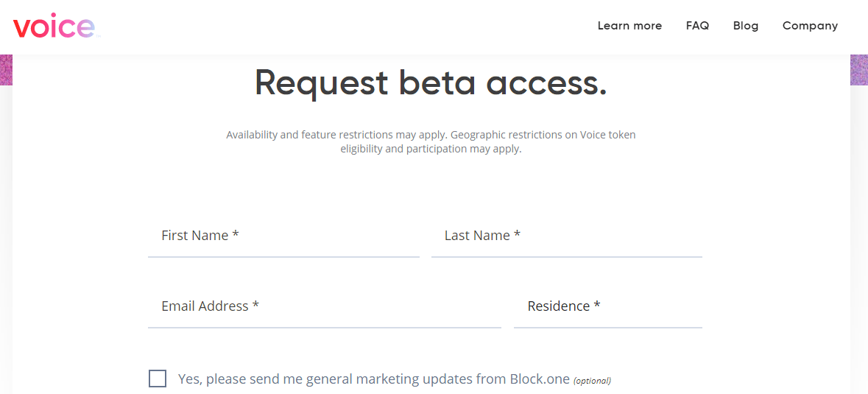Open the Learn more page
868x394 pixels.
tap(629, 26)
